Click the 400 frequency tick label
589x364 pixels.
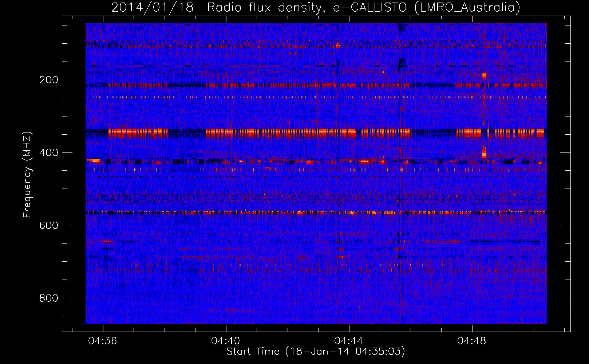pyautogui.click(x=49, y=153)
